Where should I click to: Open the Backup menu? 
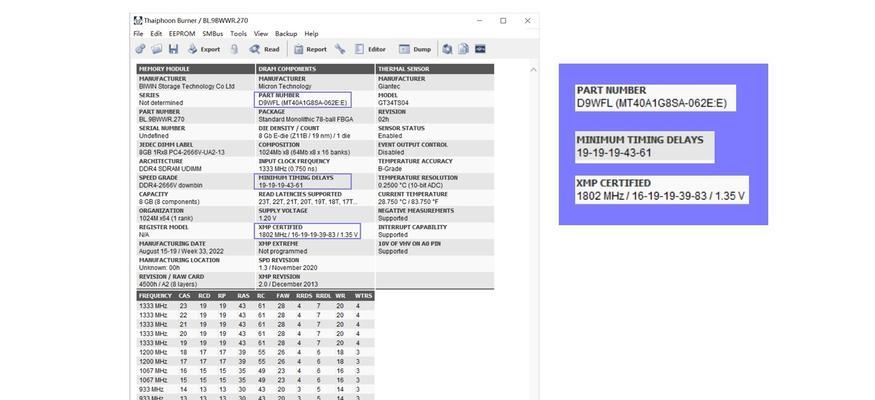pos(286,34)
